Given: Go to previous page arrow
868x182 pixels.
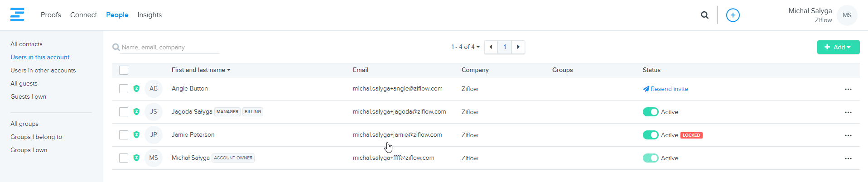Looking at the screenshot, I should click(491, 47).
